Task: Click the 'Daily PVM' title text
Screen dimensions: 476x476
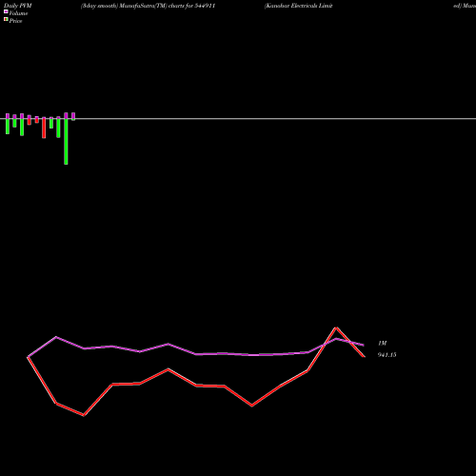Action: pos(18,6)
